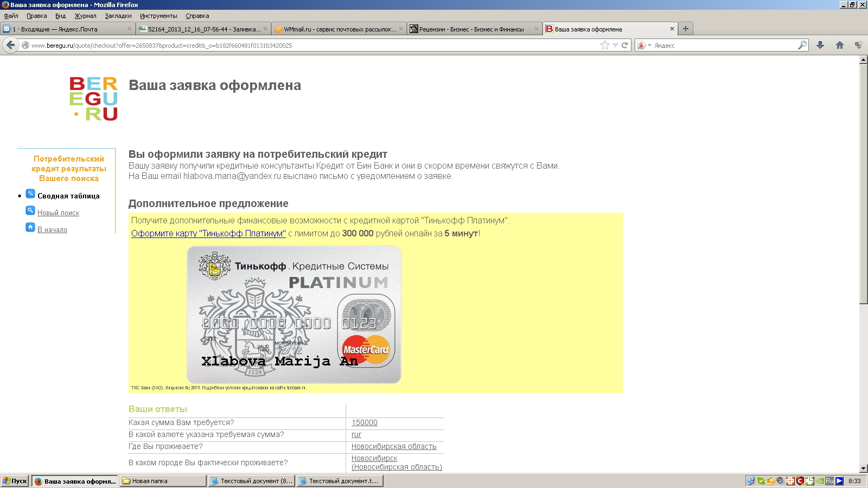Click the BEREGU.RU logo
This screenshot has height=488, width=868.
[x=93, y=99]
